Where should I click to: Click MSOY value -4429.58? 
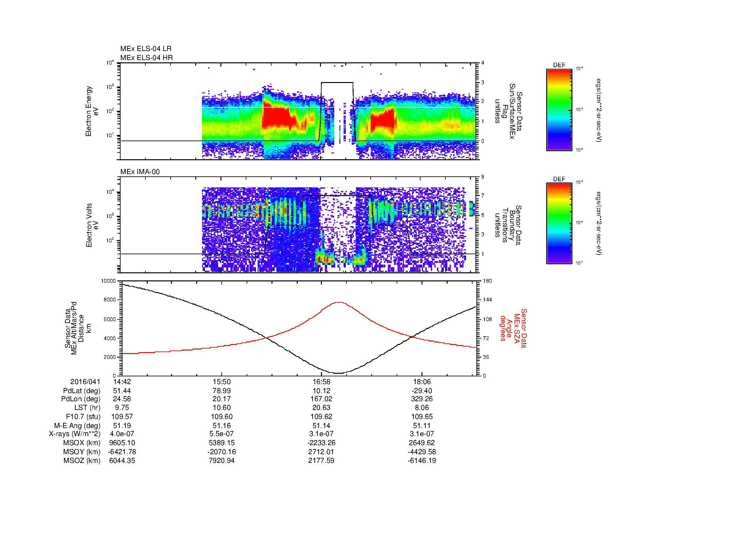coord(422,452)
